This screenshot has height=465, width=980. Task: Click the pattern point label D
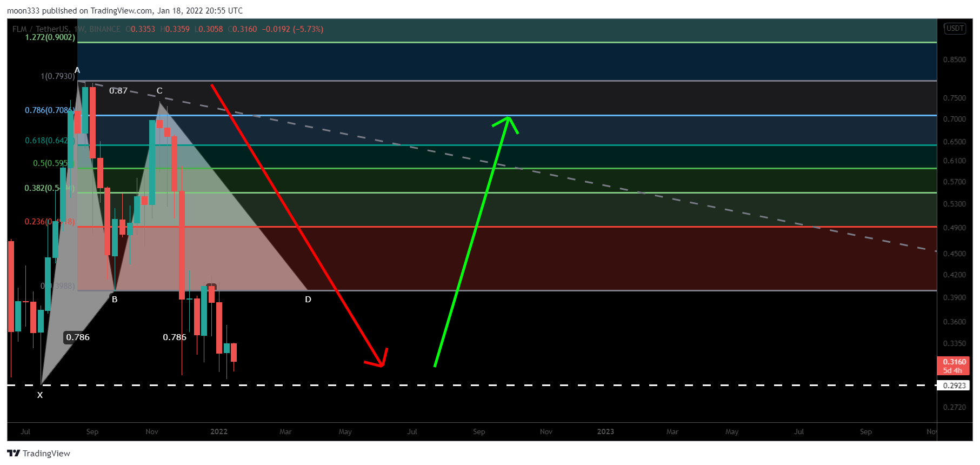[x=308, y=299]
